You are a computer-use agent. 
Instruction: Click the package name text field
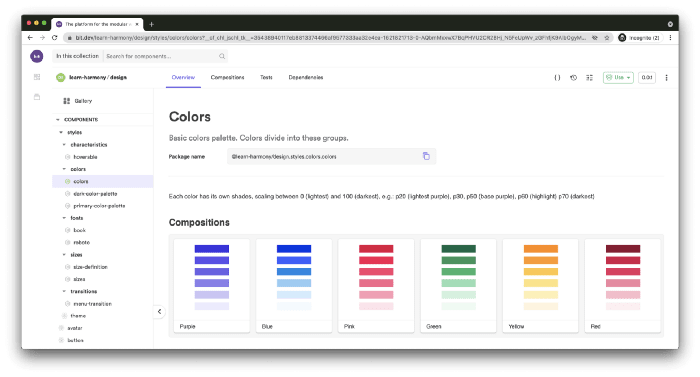tap(331, 156)
